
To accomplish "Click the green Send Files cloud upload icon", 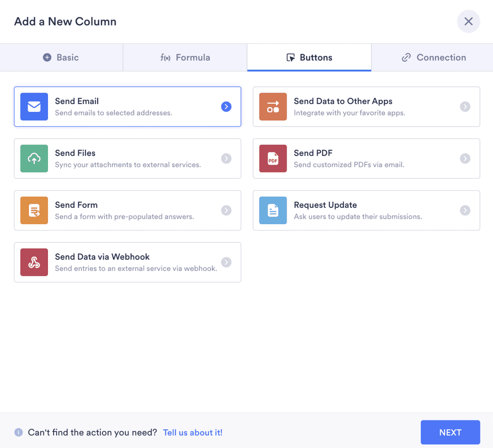I will coord(34,159).
